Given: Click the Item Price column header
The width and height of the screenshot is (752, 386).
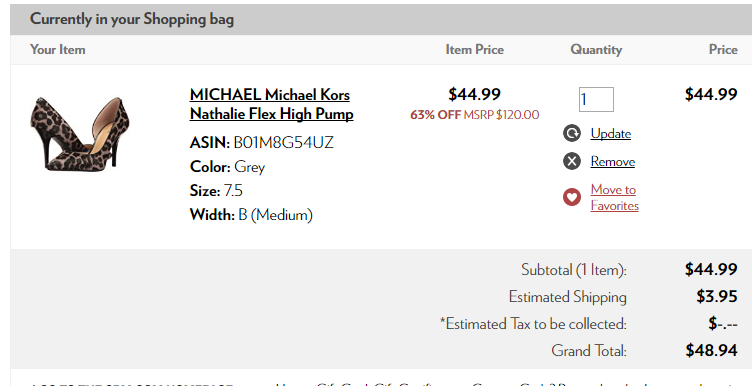Looking at the screenshot, I should (x=474, y=49).
